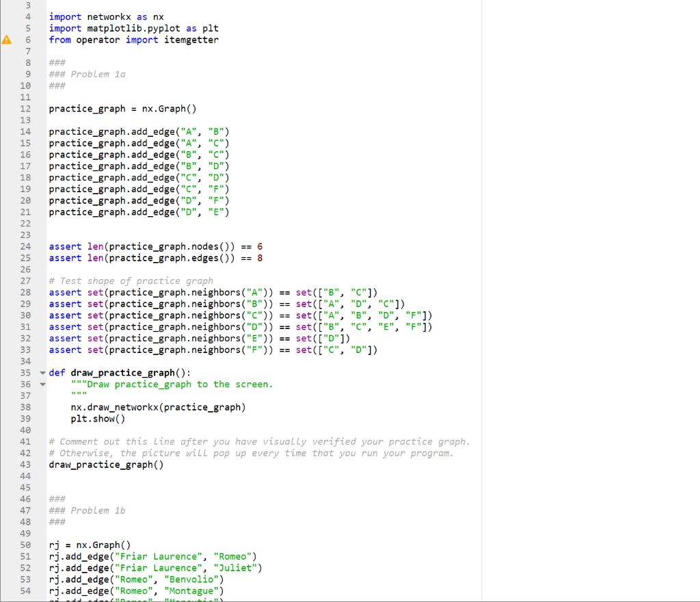
Task: Click the add_edge "Romeo", "Benvolio" line
Action: point(136,579)
